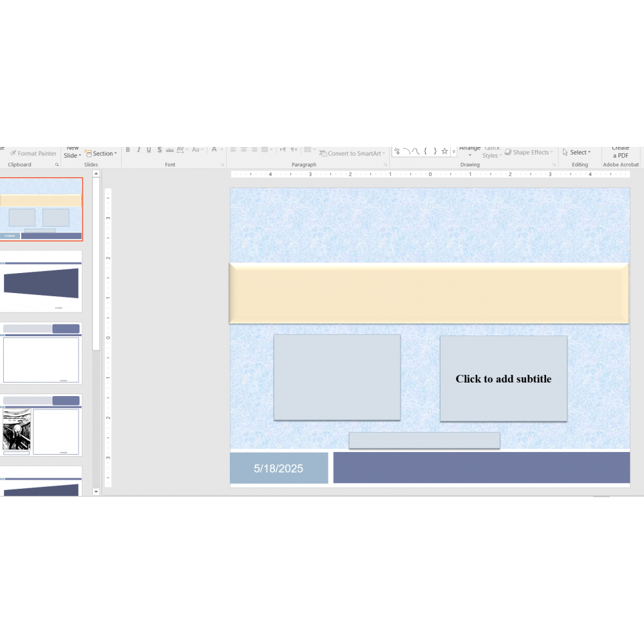
Task: Click the Bold formatting icon
Action: click(128, 150)
